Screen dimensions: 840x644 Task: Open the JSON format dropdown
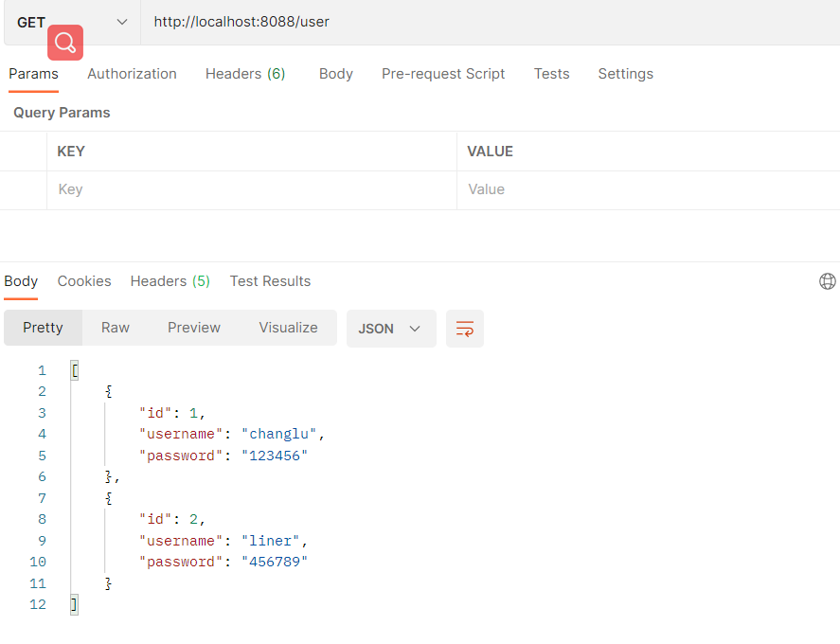coord(391,329)
